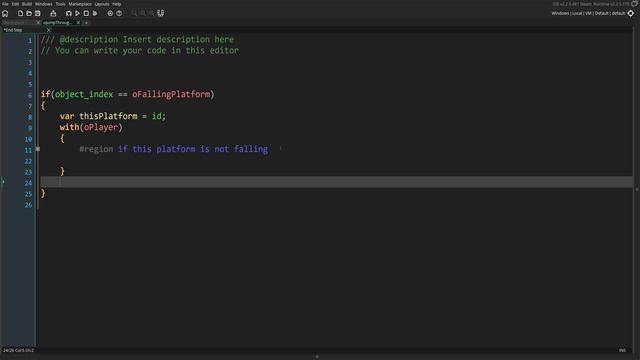The height and width of the screenshot is (360, 640).
Task: Zoom out the workspace via the magnifier icon
Action: click(x=134, y=13)
